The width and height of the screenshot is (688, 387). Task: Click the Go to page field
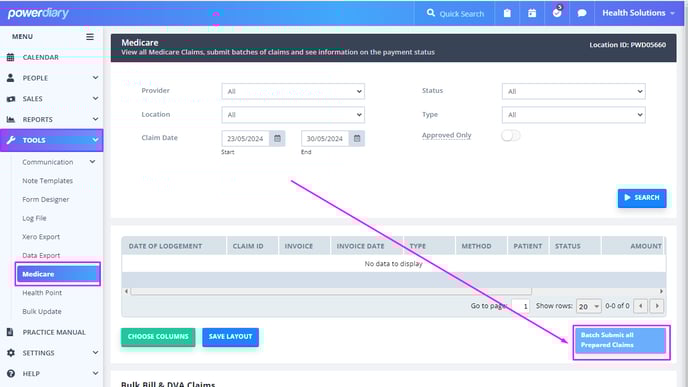pos(520,306)
